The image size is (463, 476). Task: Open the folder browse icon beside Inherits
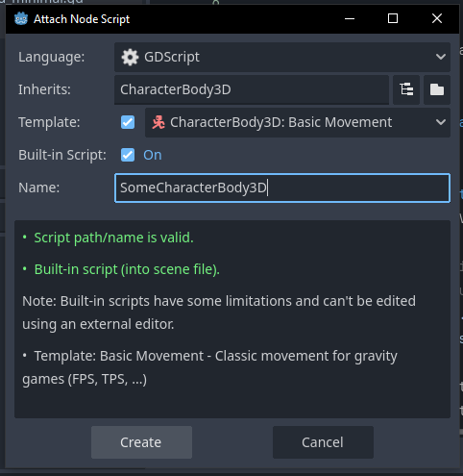pos(437,89)
